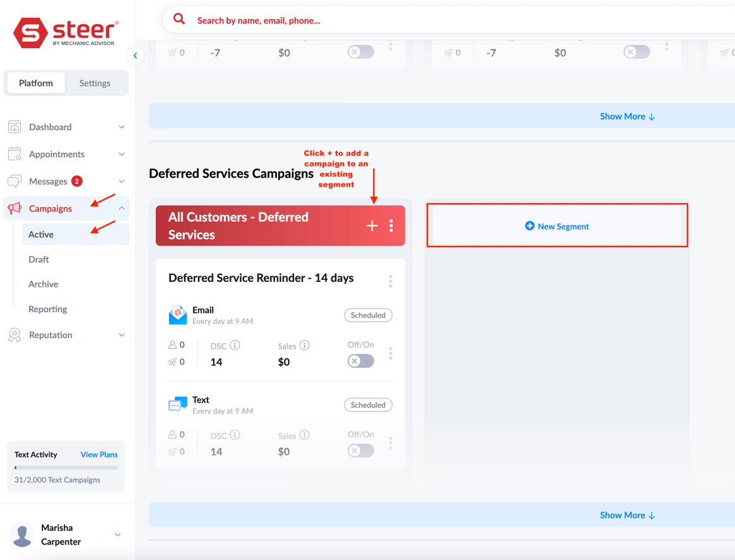Toggle the first top-row campaign switch
Screen dimensions: 735x560
(361, 52)
